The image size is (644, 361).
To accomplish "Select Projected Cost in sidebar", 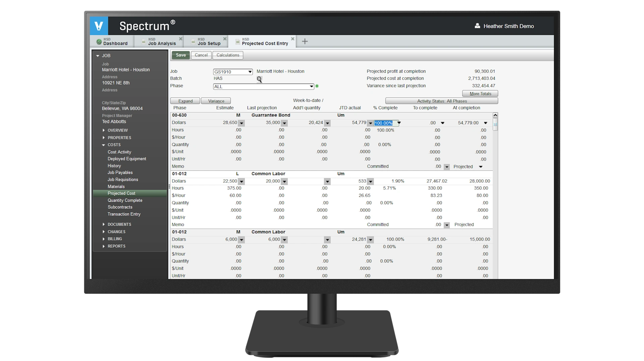I will [x=130, y=193].
